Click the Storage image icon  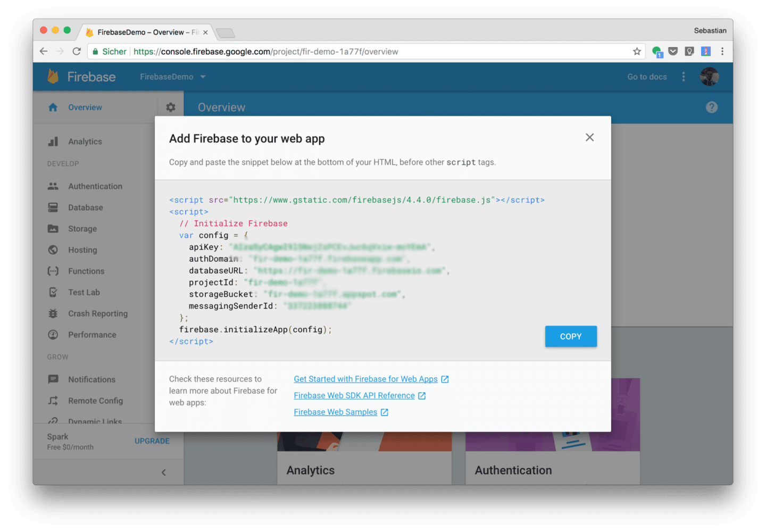point(53,229)
